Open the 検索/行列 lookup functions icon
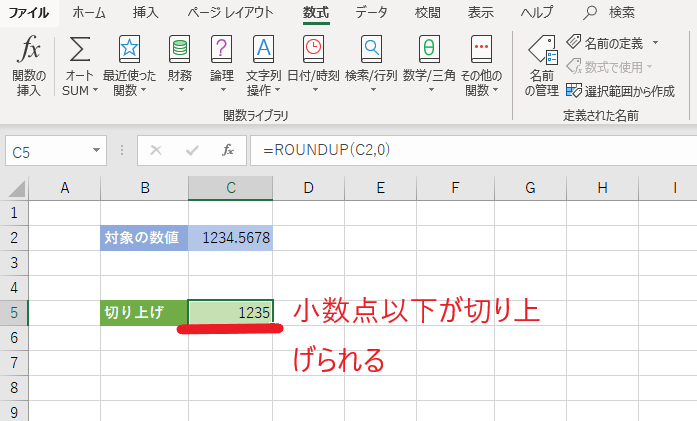Viewport: 697px width, 421px height. pyautogui.click(x=371, y=49)
